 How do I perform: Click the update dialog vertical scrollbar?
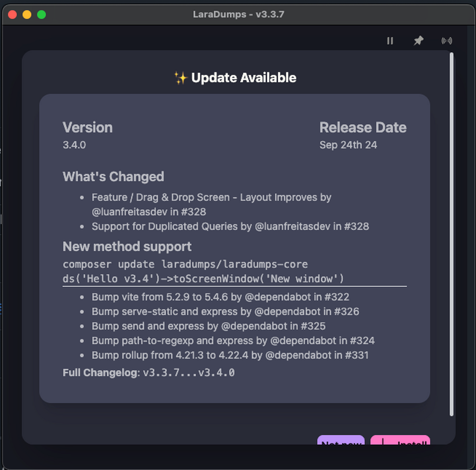coord(451,234)
